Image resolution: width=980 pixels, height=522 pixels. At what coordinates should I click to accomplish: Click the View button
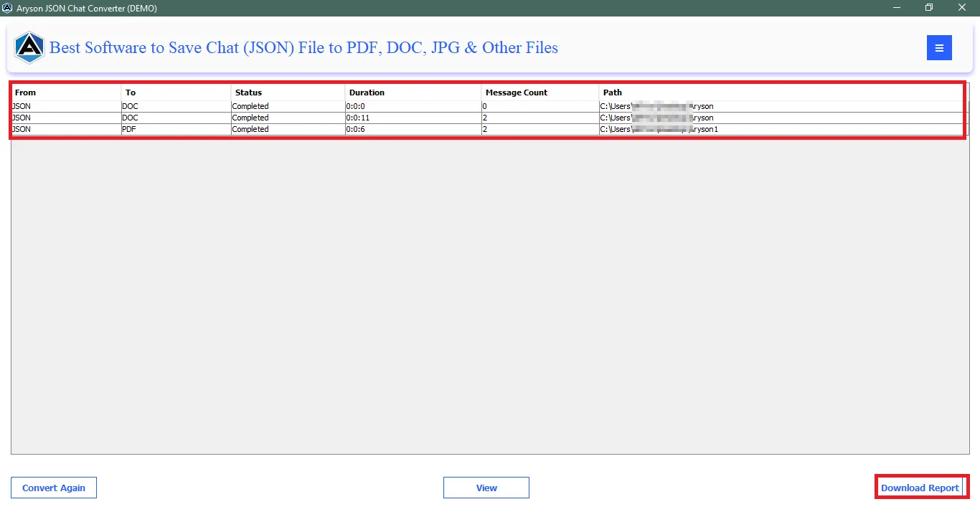pyautogui.click(x=486, y=488)
